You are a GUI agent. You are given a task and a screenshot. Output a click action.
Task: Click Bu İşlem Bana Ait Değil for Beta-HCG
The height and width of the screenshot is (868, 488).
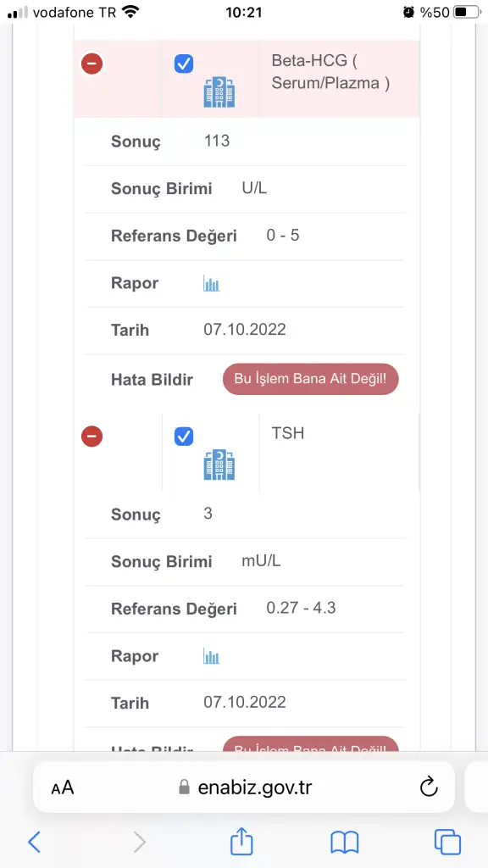pyautogui.click(x=310, y=379)
